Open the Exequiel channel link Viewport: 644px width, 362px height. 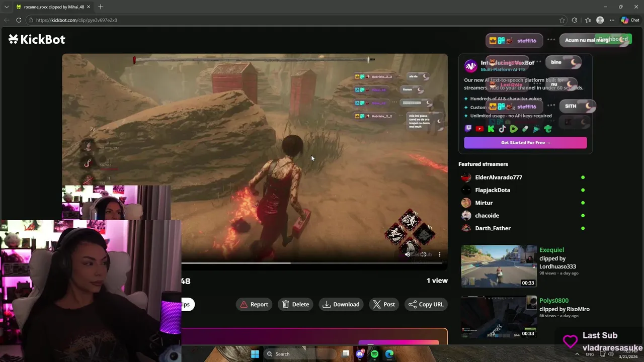pos(551,250)
